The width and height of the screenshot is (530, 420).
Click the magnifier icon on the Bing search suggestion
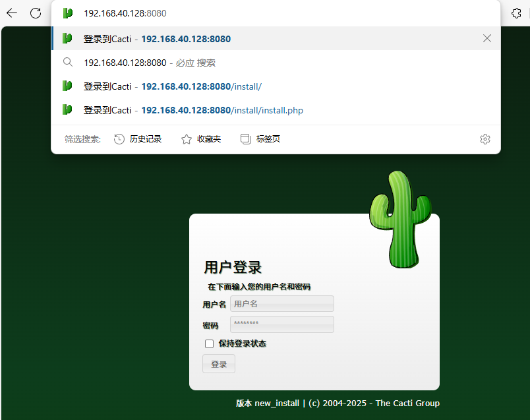(68, 62)
